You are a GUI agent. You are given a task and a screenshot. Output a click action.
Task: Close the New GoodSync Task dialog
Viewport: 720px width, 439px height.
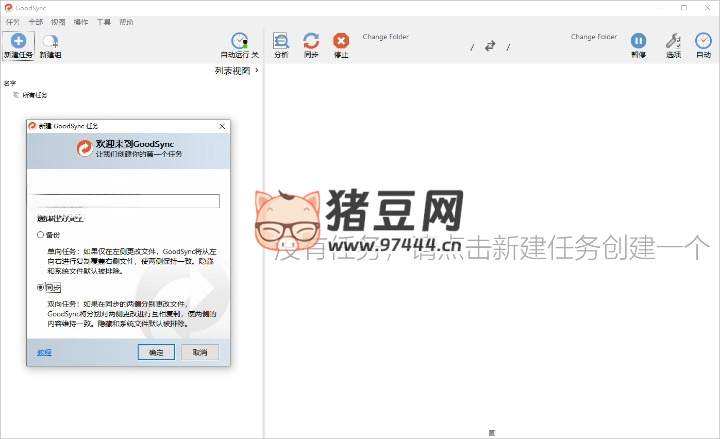[222, 126]
